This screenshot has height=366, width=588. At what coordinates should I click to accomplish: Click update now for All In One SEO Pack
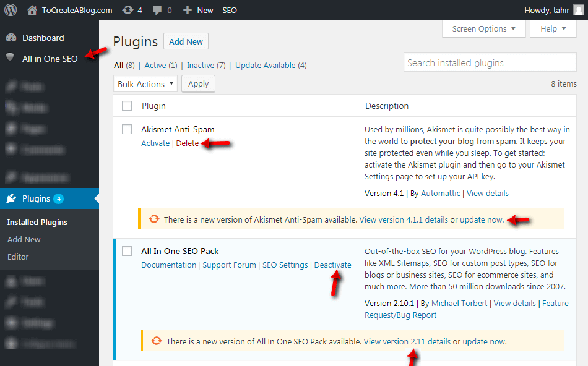coord(484,342)
